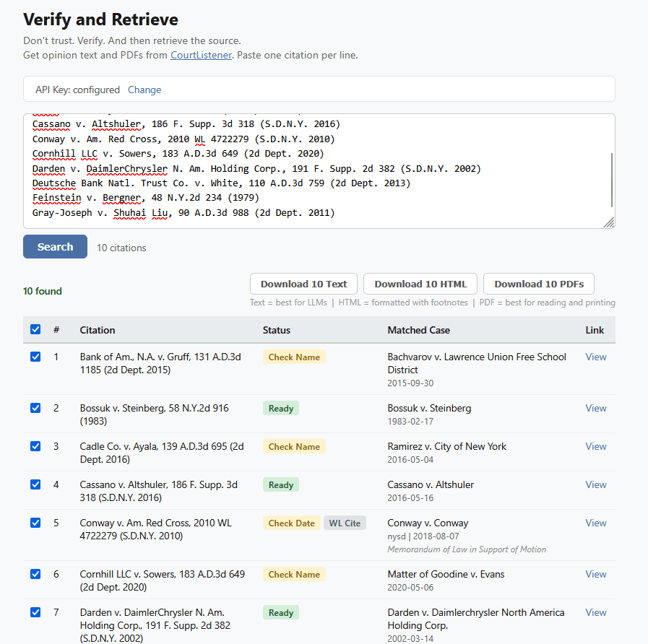Uncheck row 5 Conway v. Am. Red Cross checkbox
The image size is (648, 644).
point(35,523)
